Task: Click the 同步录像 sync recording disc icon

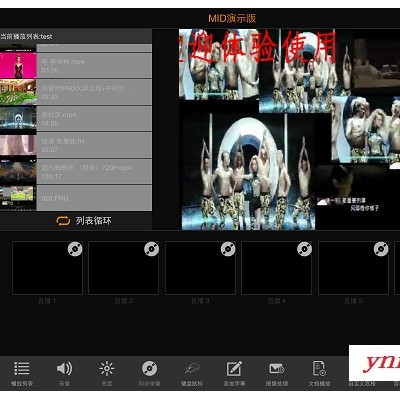Action: (x=149, y=369)
